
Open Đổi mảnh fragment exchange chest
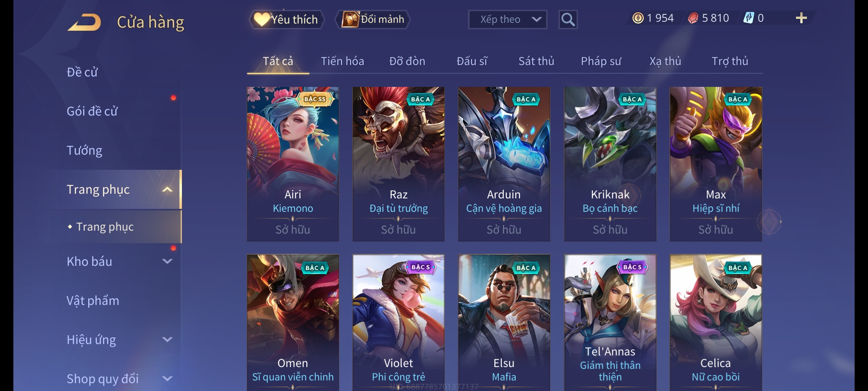373,20
